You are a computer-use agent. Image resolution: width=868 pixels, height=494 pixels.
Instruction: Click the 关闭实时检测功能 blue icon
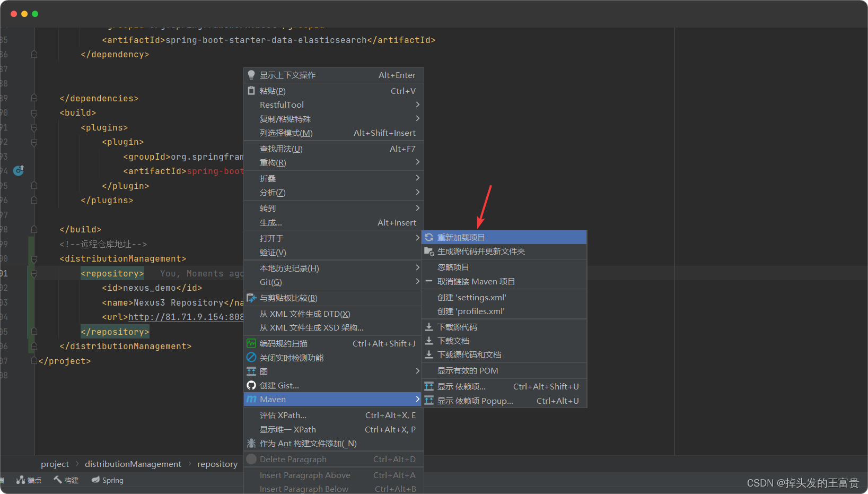coord(251,358)
